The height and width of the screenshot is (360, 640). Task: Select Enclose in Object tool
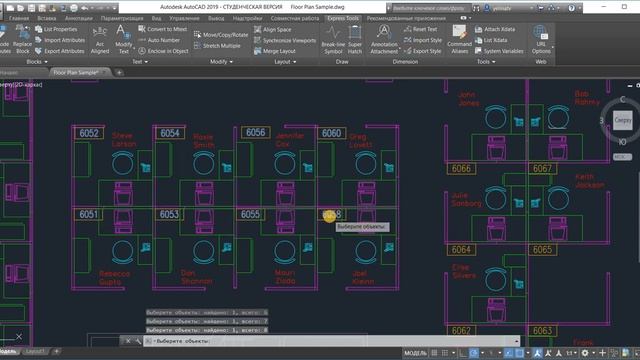pos(163,51)
